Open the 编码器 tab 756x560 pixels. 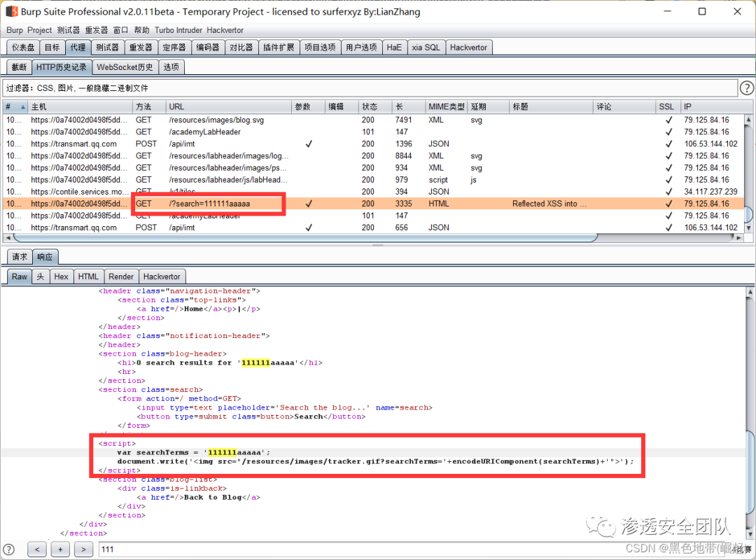point(208,48)
